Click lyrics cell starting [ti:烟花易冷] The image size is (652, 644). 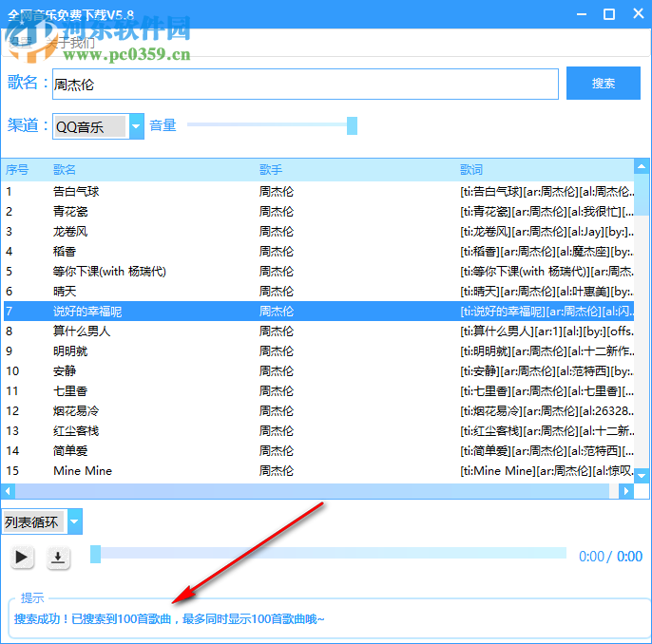coord(547,411)
